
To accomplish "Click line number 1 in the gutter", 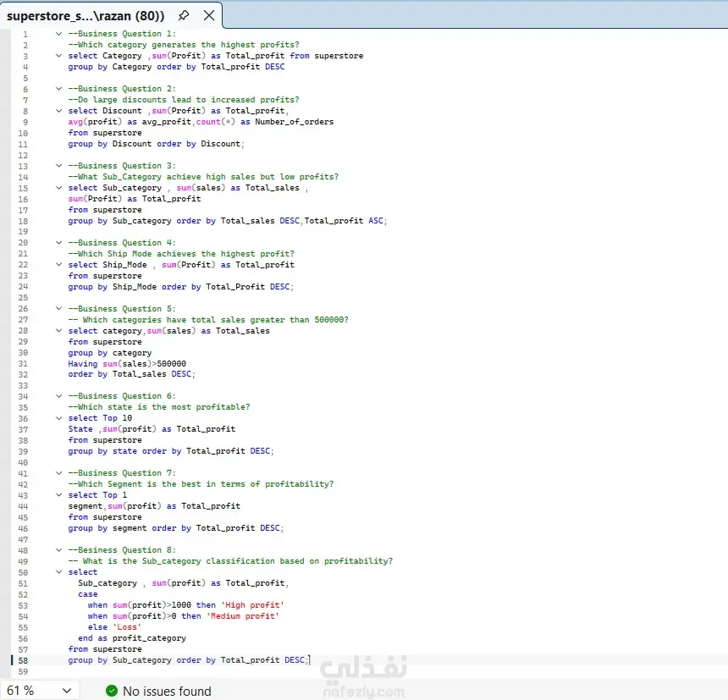I will pyautogui.click(x=25, y=34).
